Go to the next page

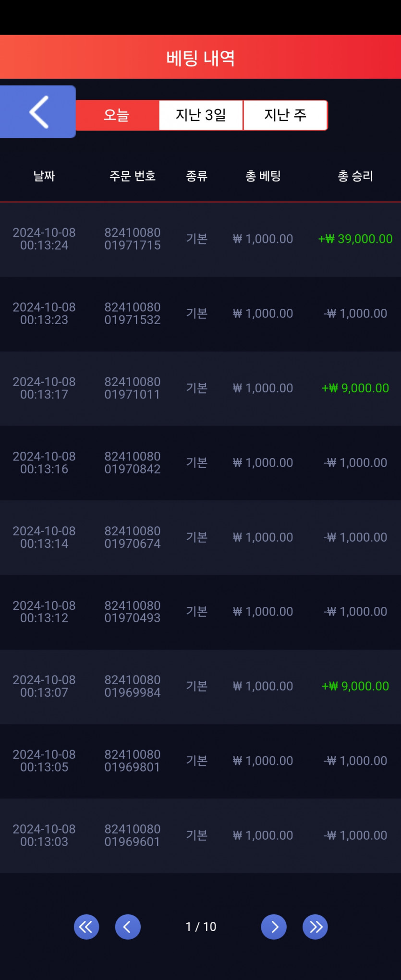coord(274,927)
